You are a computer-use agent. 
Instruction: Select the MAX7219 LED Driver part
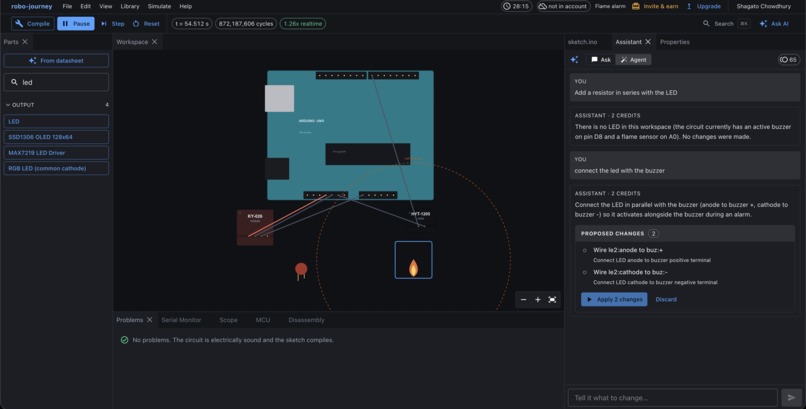coord(57,153)
